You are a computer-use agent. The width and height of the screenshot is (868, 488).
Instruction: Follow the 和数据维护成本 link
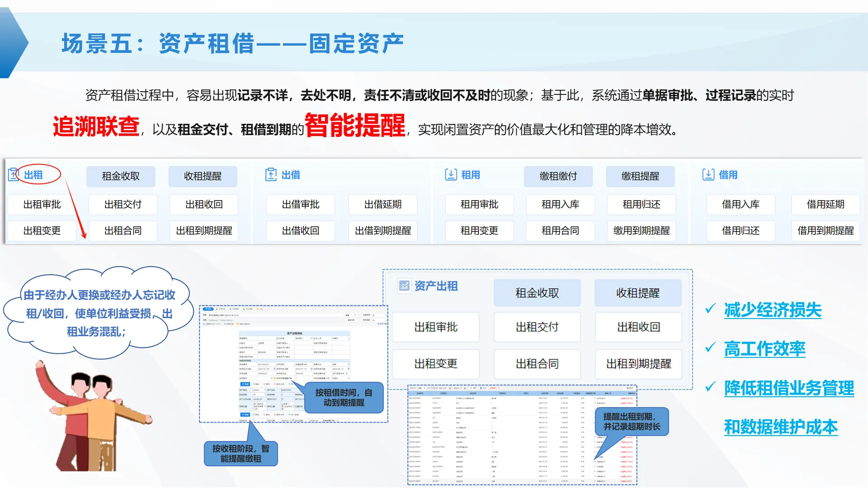point(781,427)
